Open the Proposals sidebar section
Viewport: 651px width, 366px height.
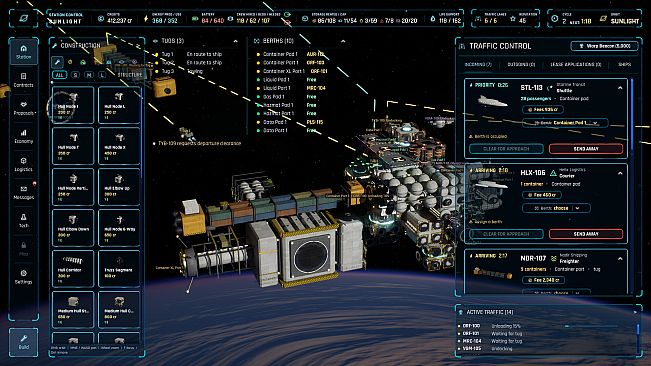pos(23,108)
